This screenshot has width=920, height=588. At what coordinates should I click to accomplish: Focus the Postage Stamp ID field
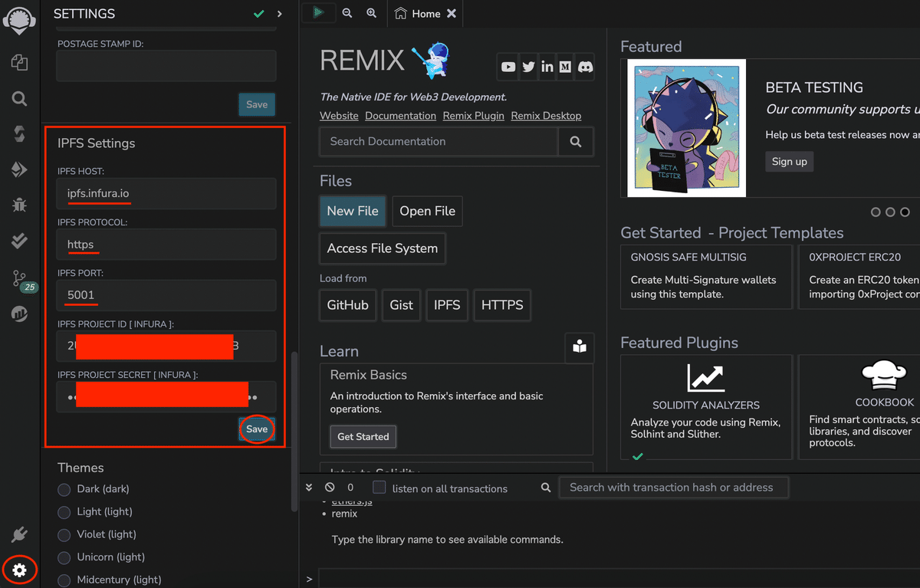(x=166, y=66)
